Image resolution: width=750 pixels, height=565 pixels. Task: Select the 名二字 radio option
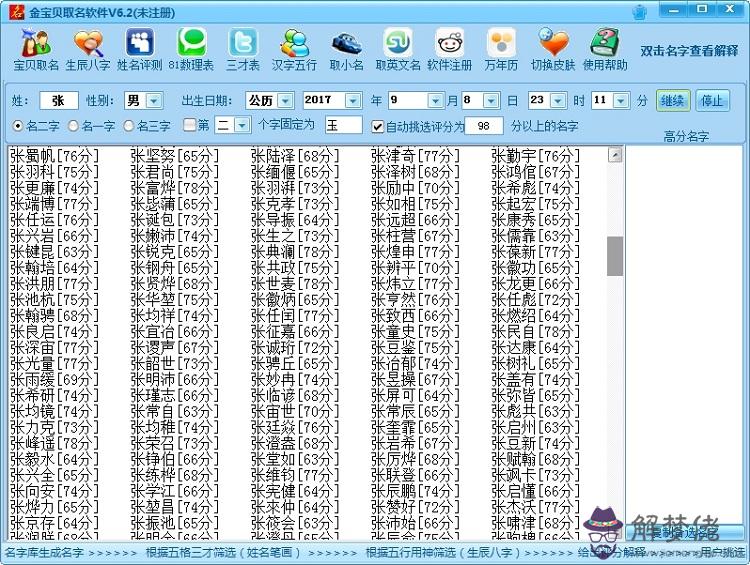(x=36, y=126)
